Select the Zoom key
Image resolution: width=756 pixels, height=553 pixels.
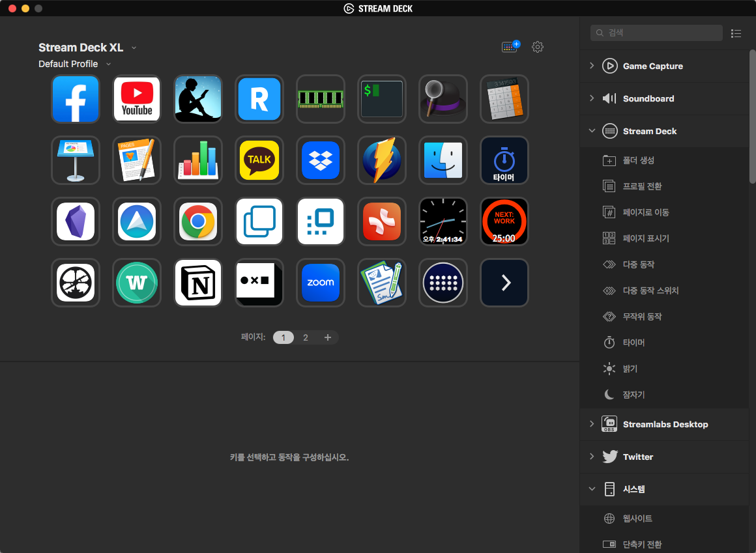[x=321, y=283]
